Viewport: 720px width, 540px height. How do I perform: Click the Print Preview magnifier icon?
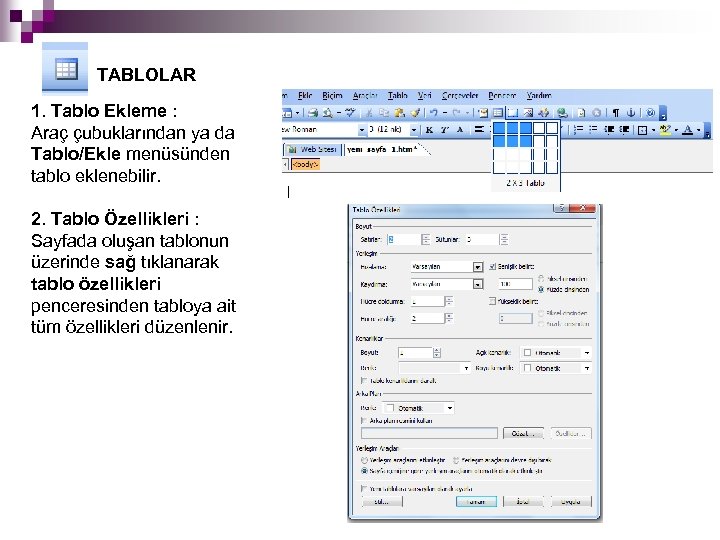(x=327, y=112)
